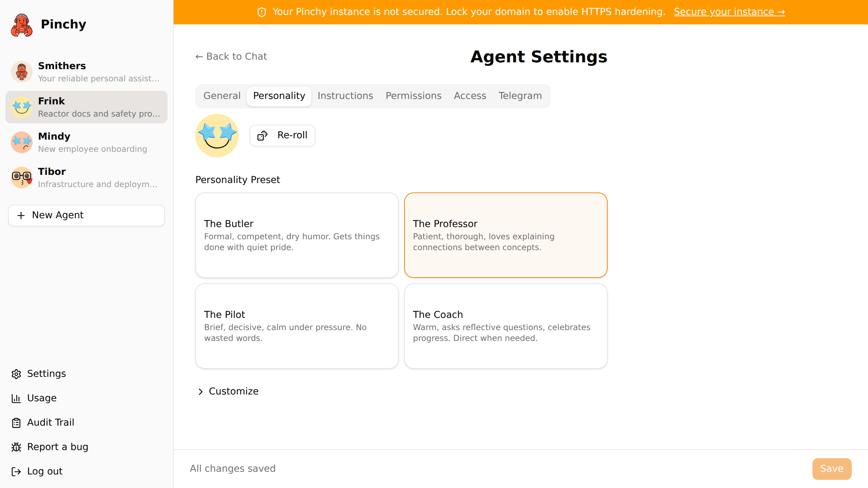The image size is (868, 488).
Task: Click the Usage bar chart icon
Action: 16,398
